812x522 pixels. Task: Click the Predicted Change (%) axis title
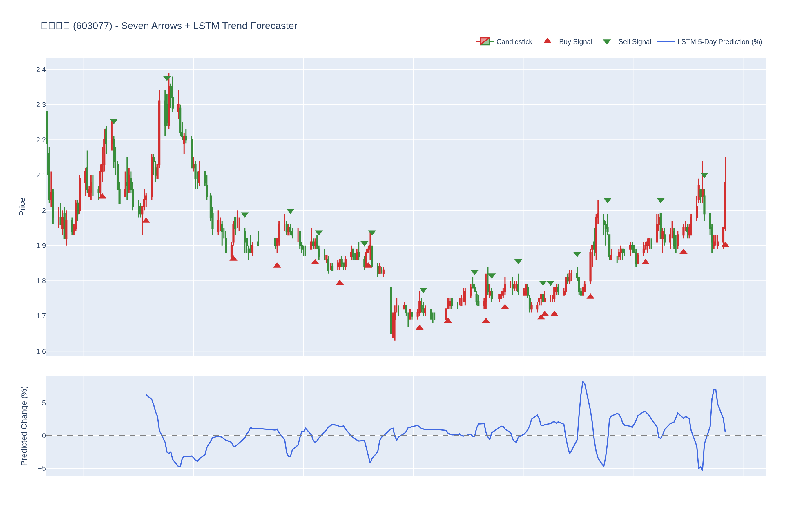tap(24, 426)
